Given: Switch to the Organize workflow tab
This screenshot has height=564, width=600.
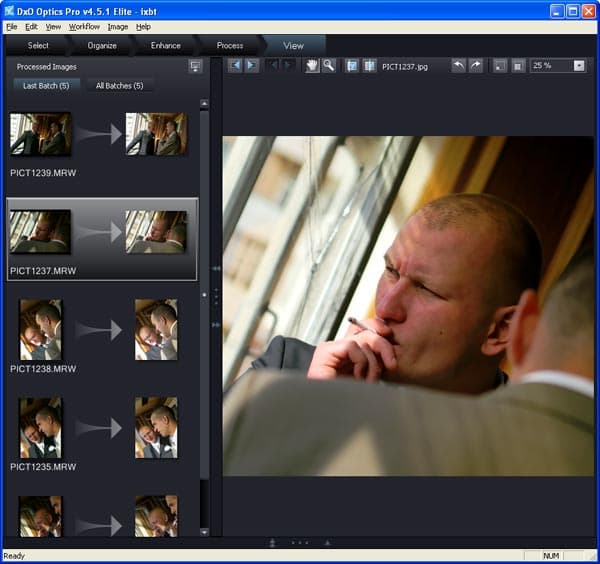Looking at the screenshot, I should tap(102, 46).
